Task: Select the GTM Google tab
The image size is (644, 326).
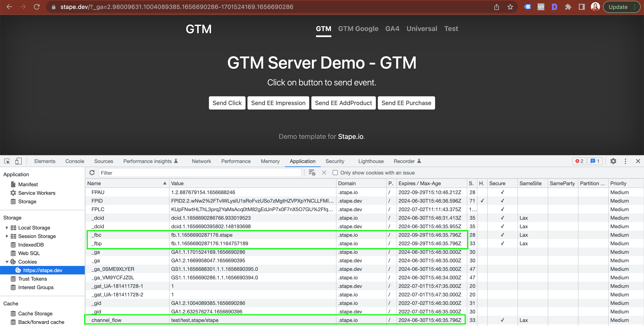Action: [358, 29]
